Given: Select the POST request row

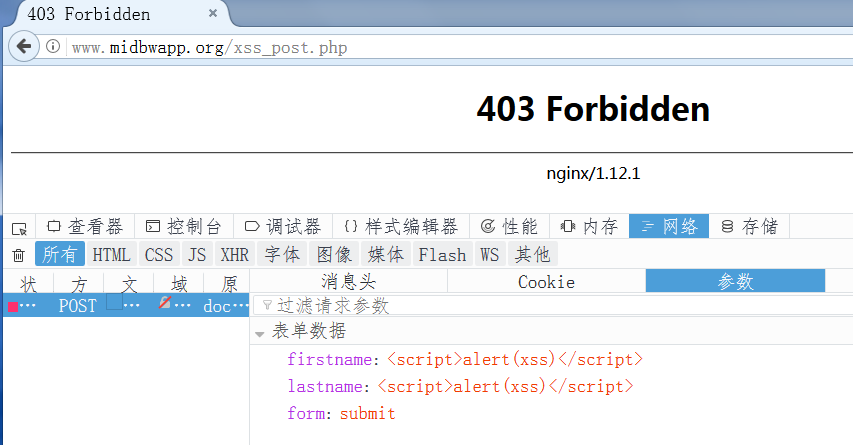Looking at the screenshot, I should coord(126,306).
